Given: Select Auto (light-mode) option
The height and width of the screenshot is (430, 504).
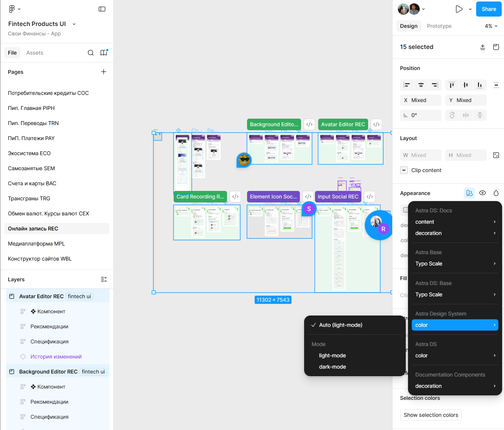Looking at the screenshot, I should (x=355, y=325).
